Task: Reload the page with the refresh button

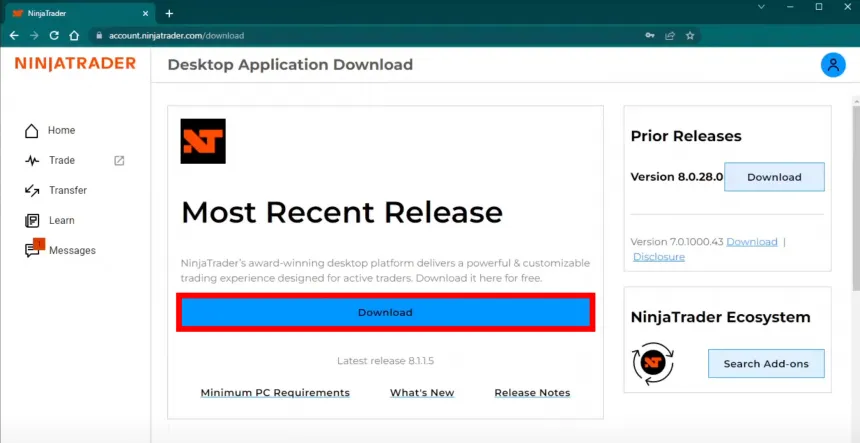Action: click(54, 35)
